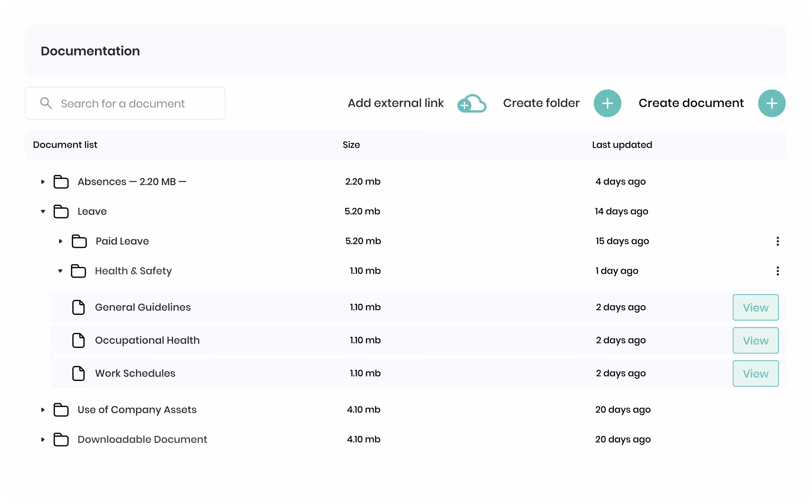Click the Absences folder icon
This screenshot has height=504, width=812.
tap(61, 182)
